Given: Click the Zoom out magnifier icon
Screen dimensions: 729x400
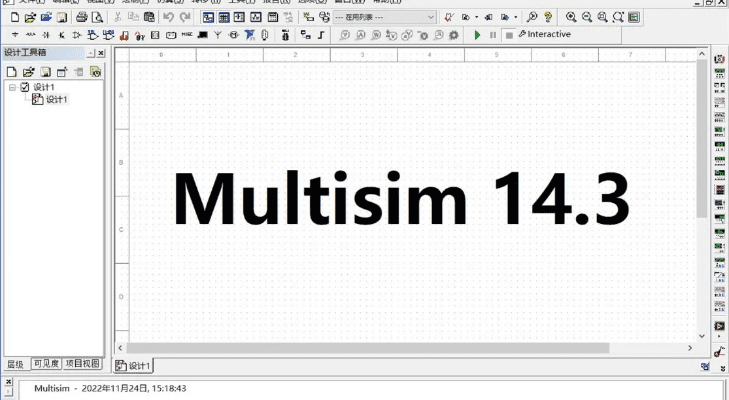Looking at the screenshot, I should pyautogui.click(x=586, y=17).
